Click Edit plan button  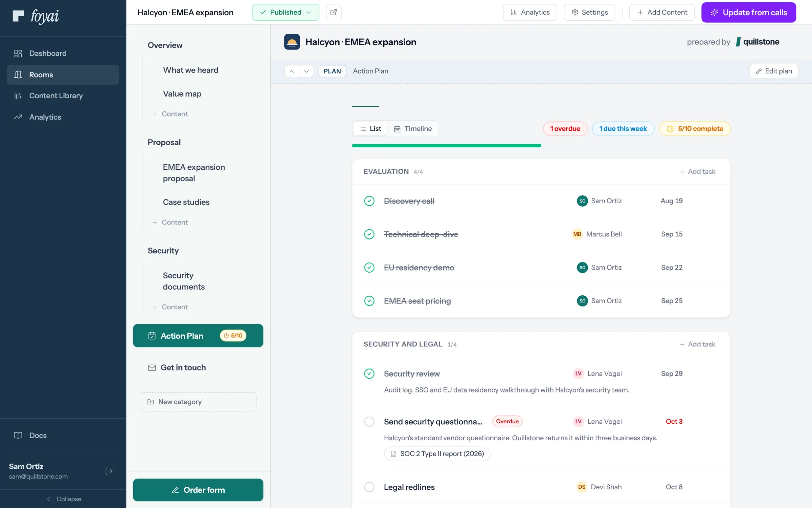[x=774, y=71]
